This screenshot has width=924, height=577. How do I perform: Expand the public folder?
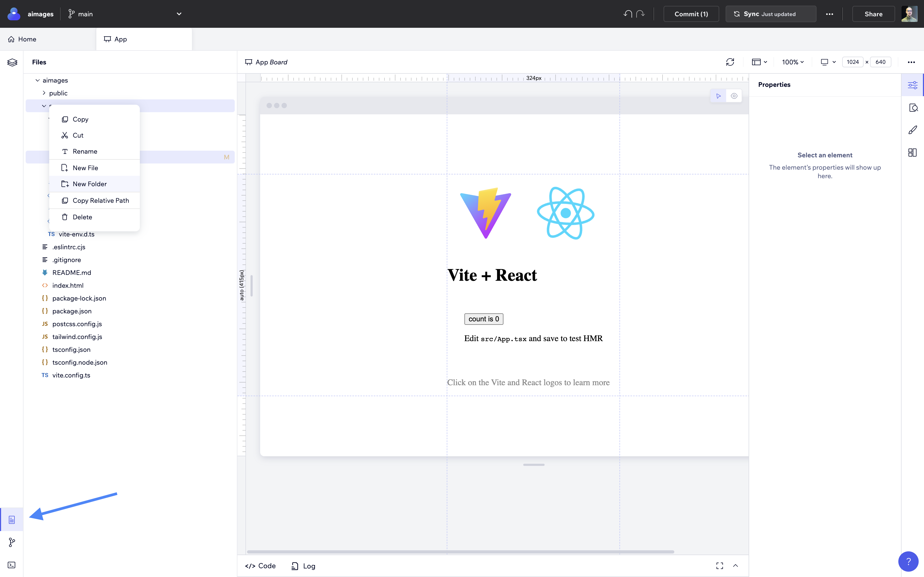(x=44, y=93)
